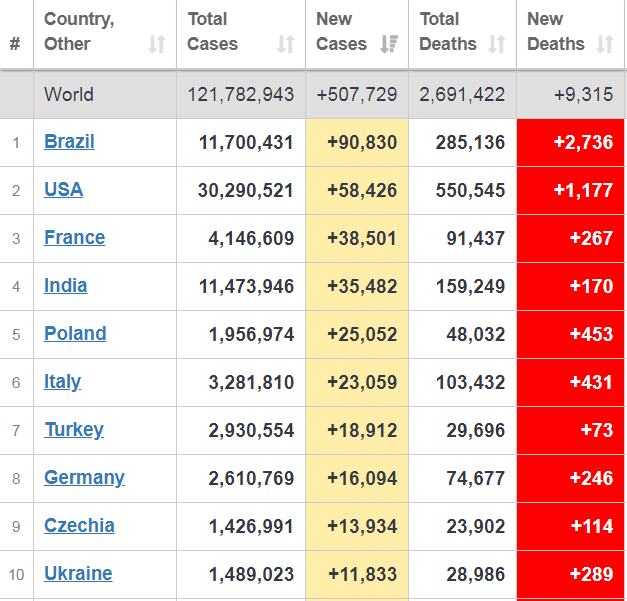Image resolution: width=627 pixels, height=601 pixels.
Task: Click the New Cases sort descending icon
Action: (x=390, y=44)
